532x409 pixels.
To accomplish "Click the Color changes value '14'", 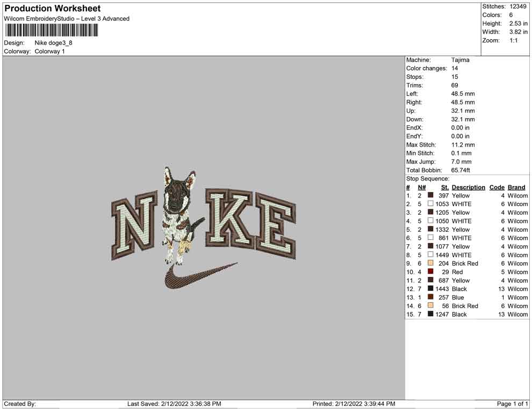I will pyautogui.click(x=455, y=69).
